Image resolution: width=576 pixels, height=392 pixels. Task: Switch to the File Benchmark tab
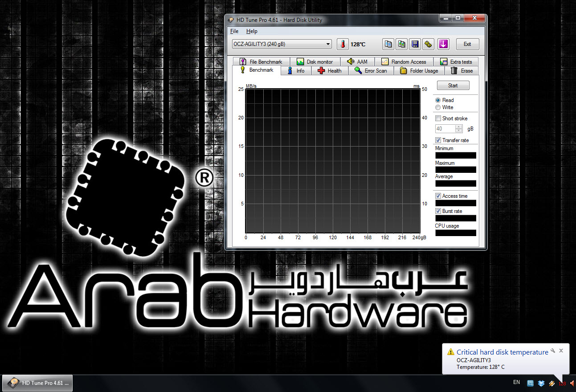(261, 62)
